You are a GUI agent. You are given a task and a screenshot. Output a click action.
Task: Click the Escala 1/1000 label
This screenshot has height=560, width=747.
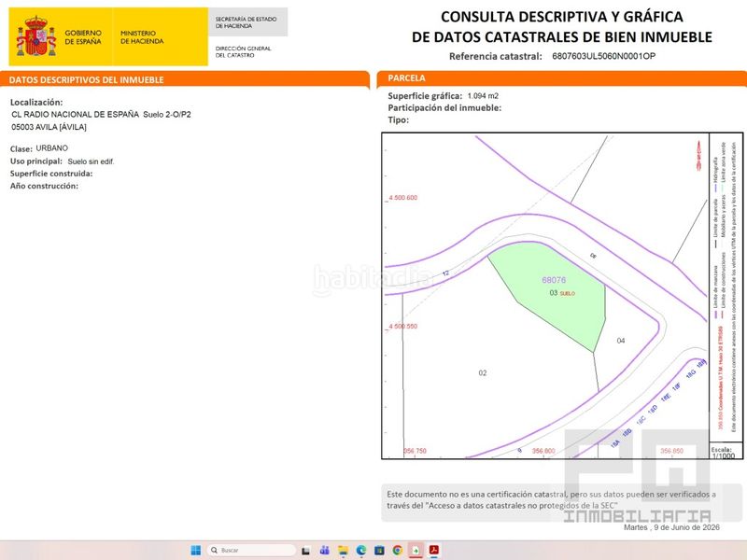click(723, 453)
